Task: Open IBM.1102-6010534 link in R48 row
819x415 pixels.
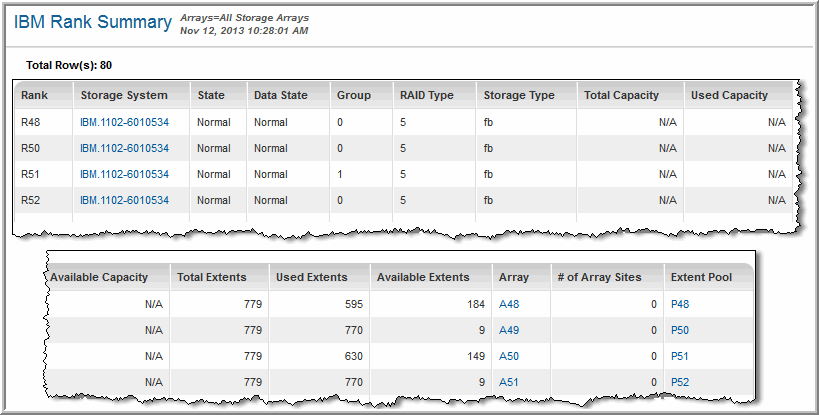Action: 124,122
